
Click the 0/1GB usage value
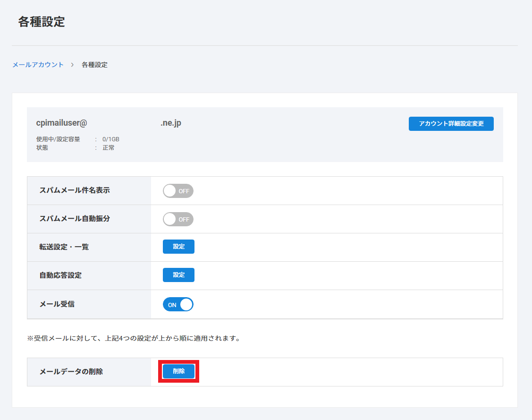pos(111,139)
